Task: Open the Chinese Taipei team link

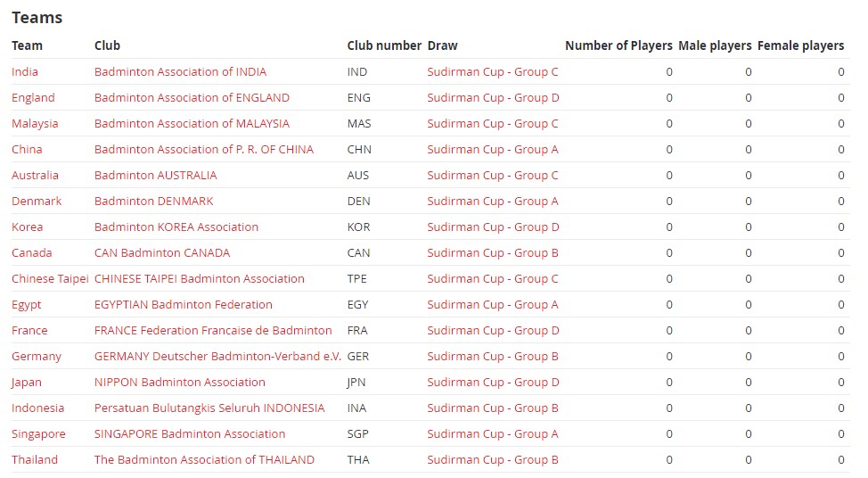Action: pos(50,278)
